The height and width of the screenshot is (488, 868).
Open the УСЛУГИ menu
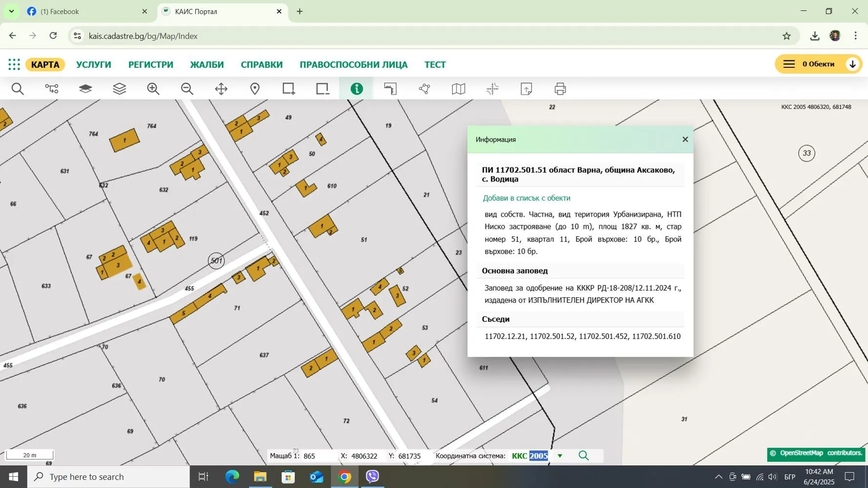[x=94, y=64]
